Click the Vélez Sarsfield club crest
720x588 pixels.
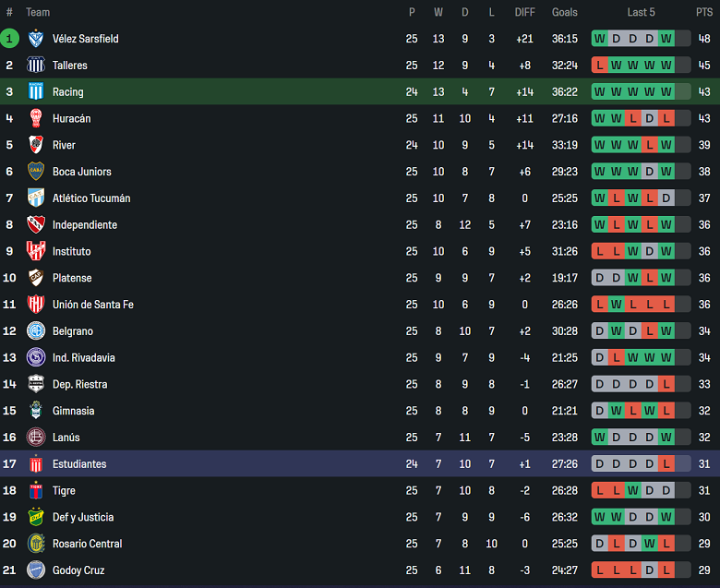[36, 39]
